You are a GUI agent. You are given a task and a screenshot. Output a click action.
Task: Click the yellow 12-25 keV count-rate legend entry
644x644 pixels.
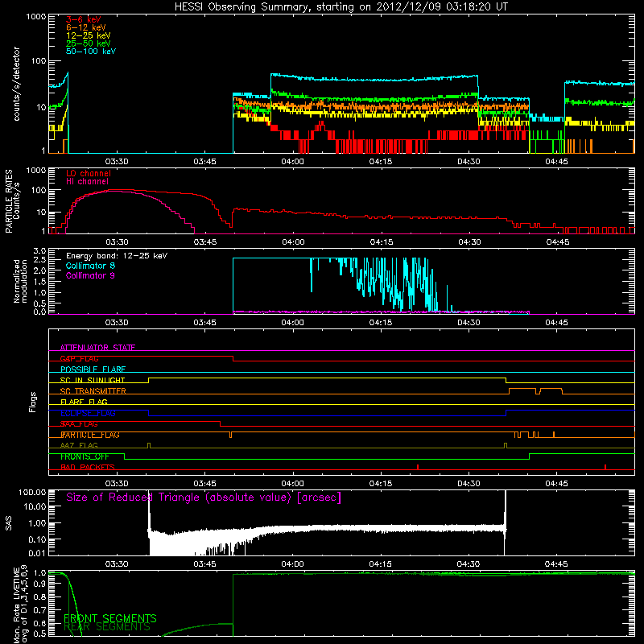(x=89, y=35)
